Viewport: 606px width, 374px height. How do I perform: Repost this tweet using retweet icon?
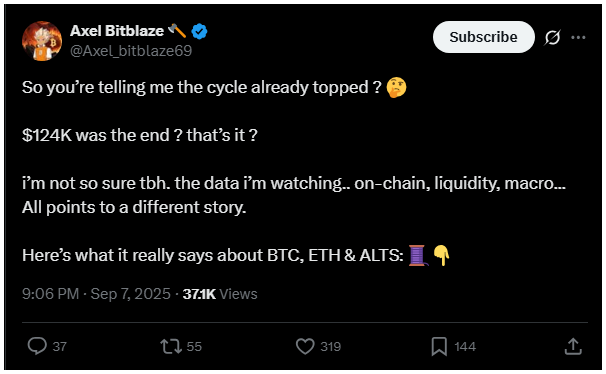(x=171, y=346)
